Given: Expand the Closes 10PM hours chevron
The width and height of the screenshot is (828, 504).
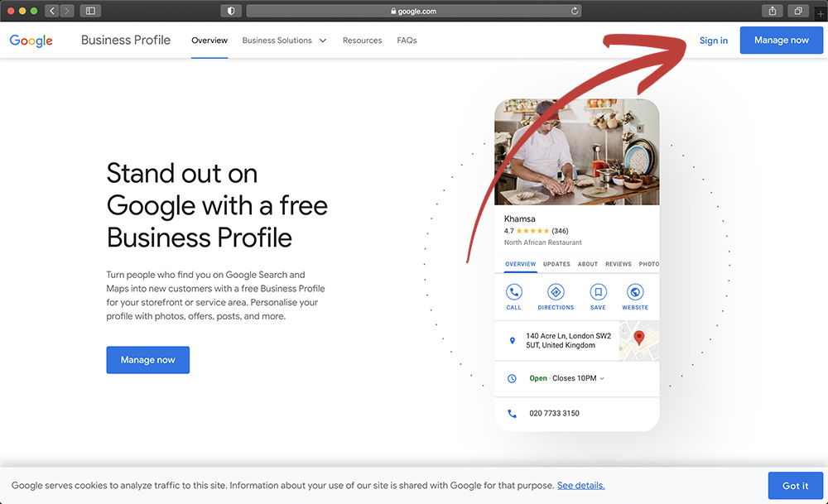Looking at the screenshot, I should (602, 378).
